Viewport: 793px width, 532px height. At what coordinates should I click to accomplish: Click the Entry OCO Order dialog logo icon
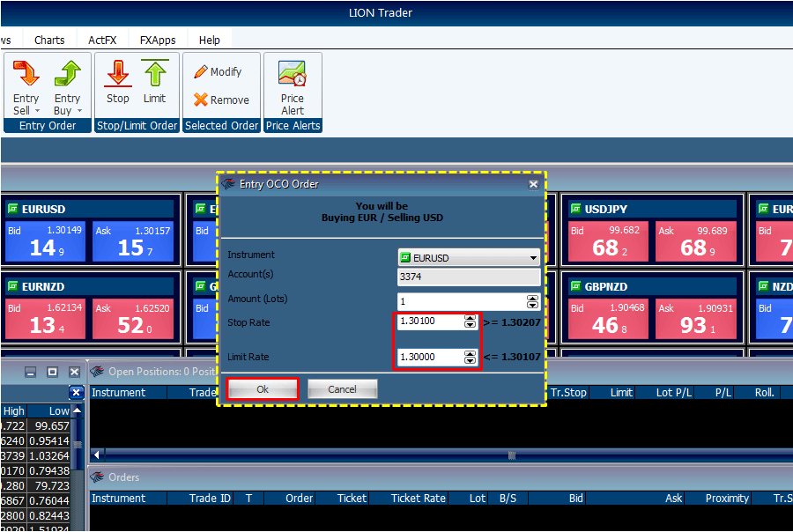[228, 183]
